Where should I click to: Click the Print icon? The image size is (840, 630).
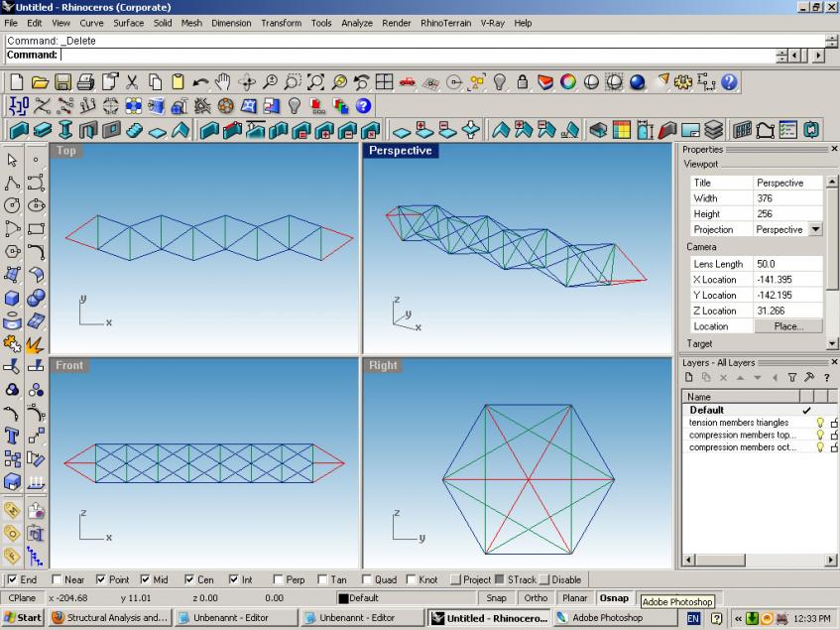(x=85, y=82)
